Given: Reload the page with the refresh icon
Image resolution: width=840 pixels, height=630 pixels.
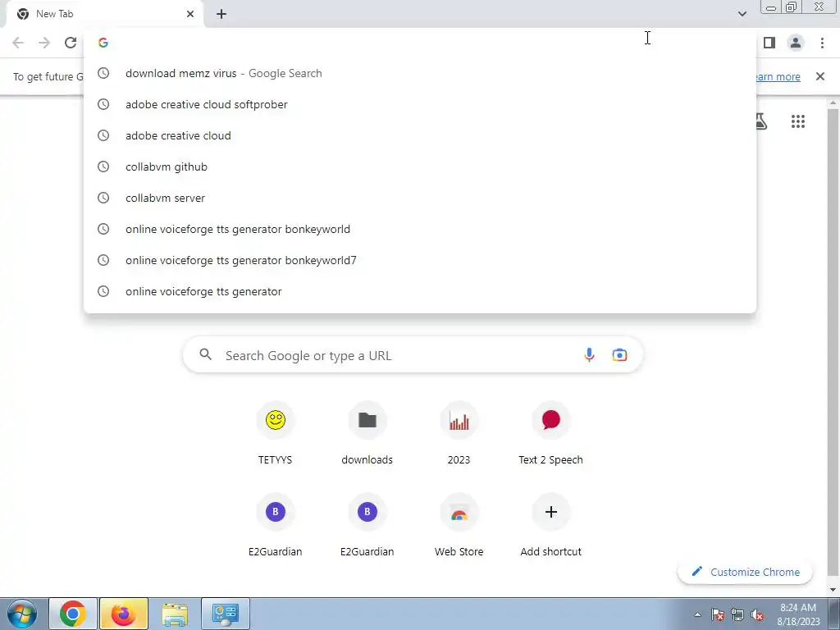Looking at the screenshot, I should pos(71,43).
